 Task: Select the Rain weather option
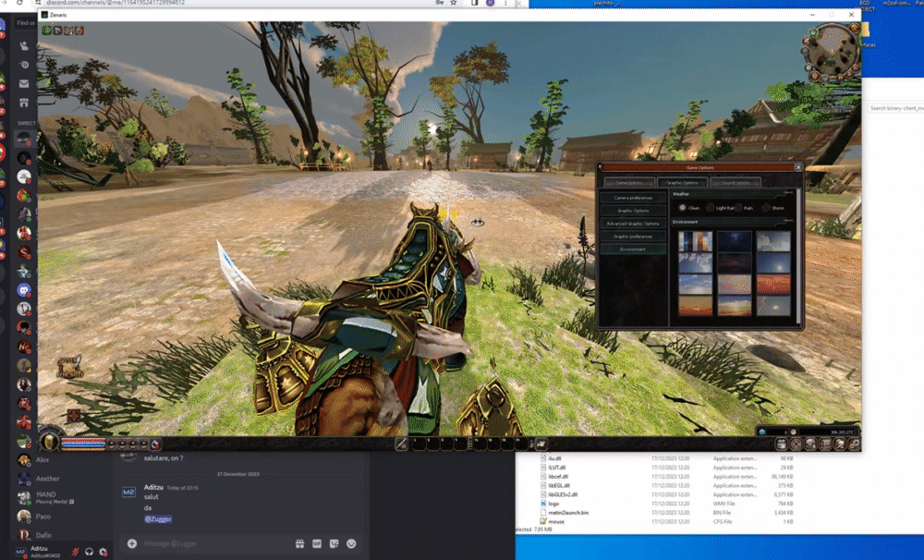pyautogui.click(x=738, y=208)
